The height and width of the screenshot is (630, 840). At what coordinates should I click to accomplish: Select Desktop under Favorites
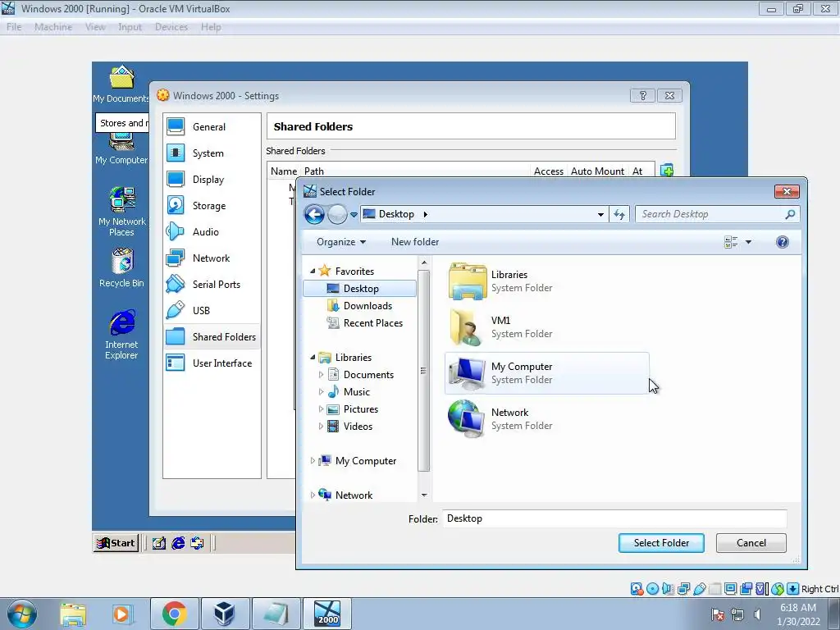360,289
